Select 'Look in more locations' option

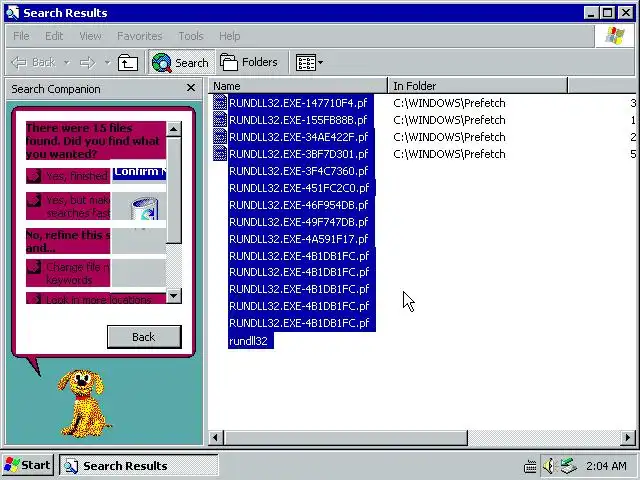click(96, 299)
